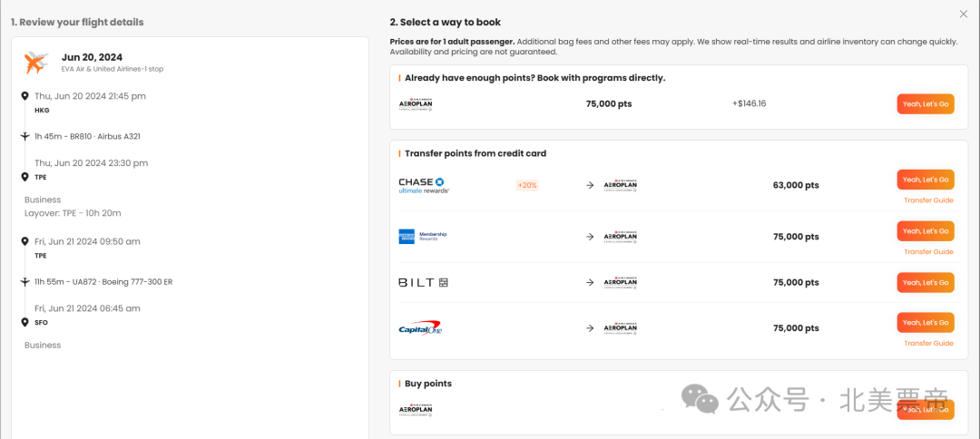The height and width of the screenshot is (439, 980).
Task: Open the Transfer Guide link for Amex Membership Rewards
Action: pyautogui.click(x=929, y=251)
